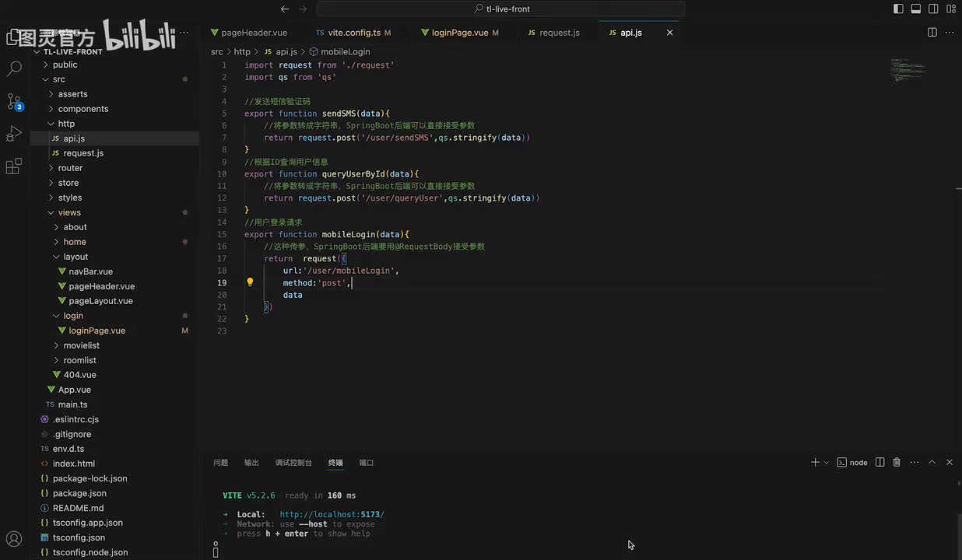Go forward with the right arrow
Image resolution: width=962 pixels, height=560 pixels.
point(304,9)
